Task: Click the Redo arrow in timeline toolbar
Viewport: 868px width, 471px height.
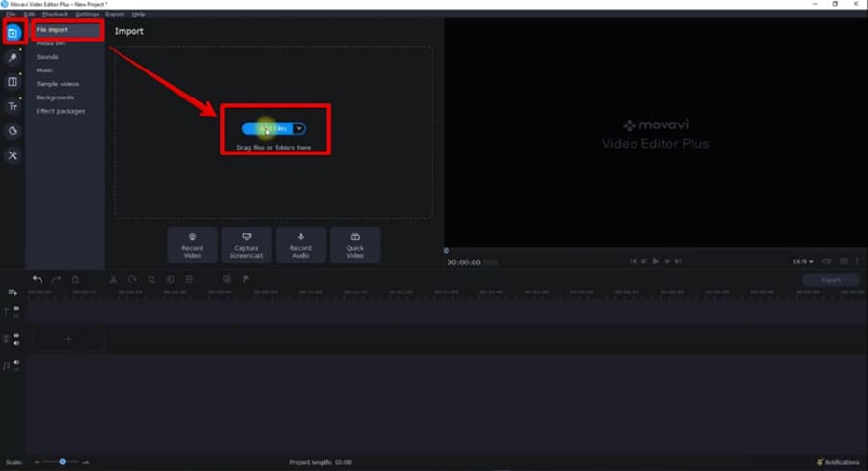Action: (x=56, y=279)
